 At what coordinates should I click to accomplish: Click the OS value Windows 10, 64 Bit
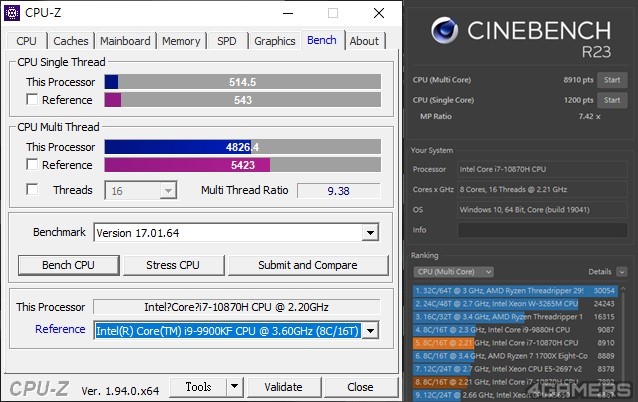[542, 210]
